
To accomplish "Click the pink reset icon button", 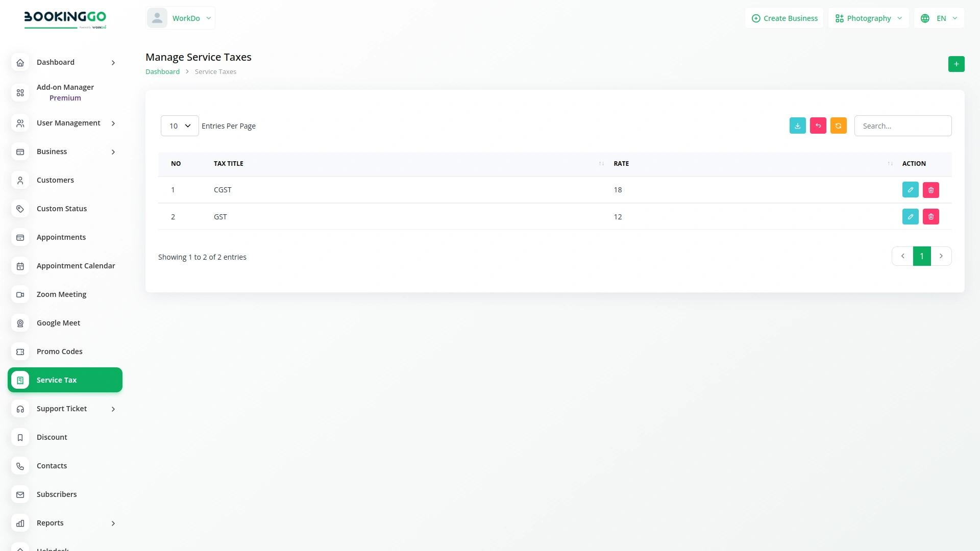I will click(x=818, y=126).
